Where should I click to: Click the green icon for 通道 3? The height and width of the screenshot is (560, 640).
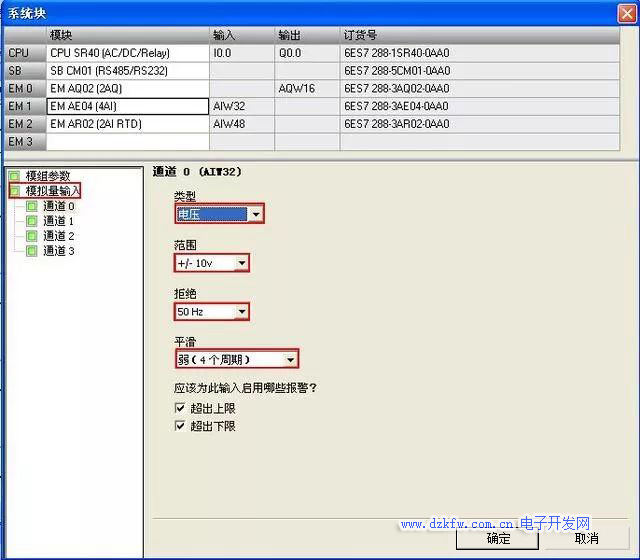point(32,251)
